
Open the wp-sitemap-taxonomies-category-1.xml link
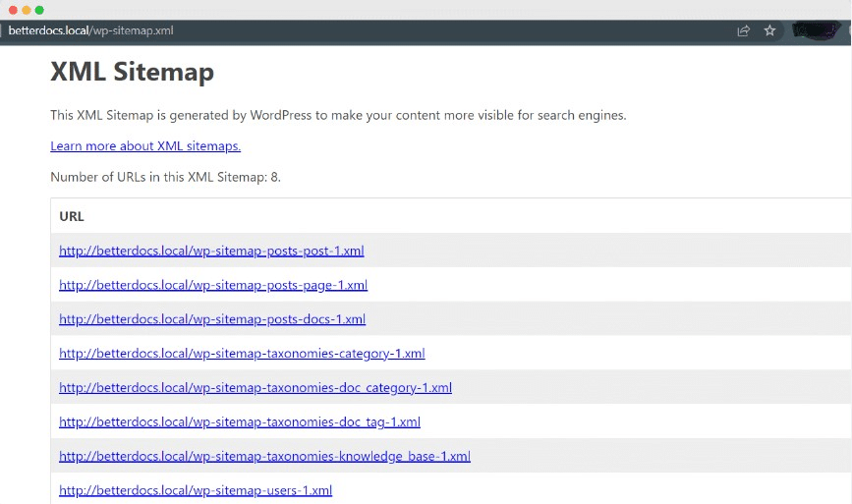tap(242, 354)
